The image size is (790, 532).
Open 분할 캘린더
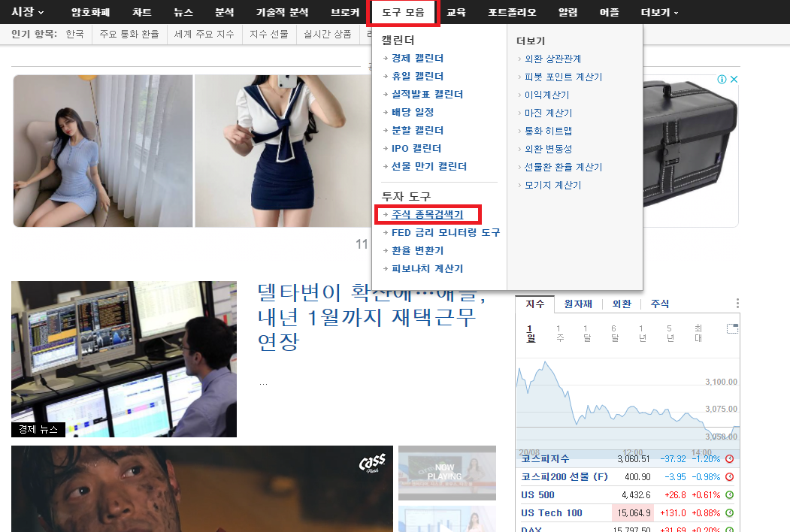[x=418, y=131]
